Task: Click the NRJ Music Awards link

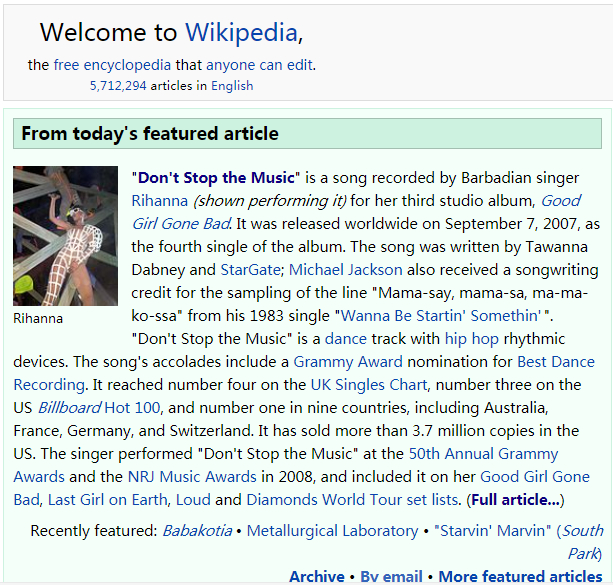Action: (192, 477)
